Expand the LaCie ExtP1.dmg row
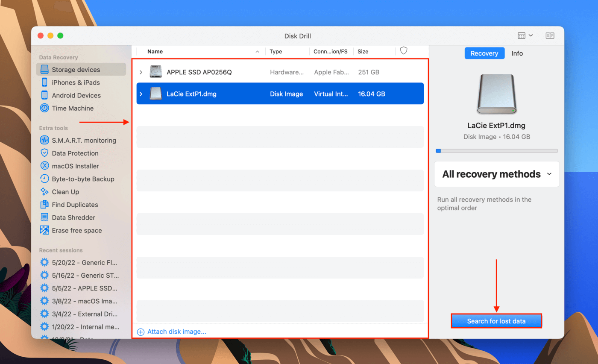 coord(141,94)
